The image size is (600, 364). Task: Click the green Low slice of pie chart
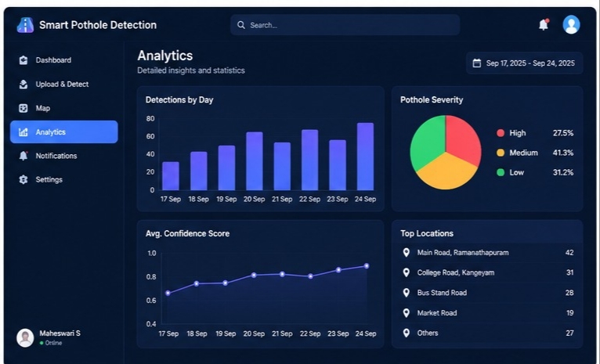click(x=427, y=142)
